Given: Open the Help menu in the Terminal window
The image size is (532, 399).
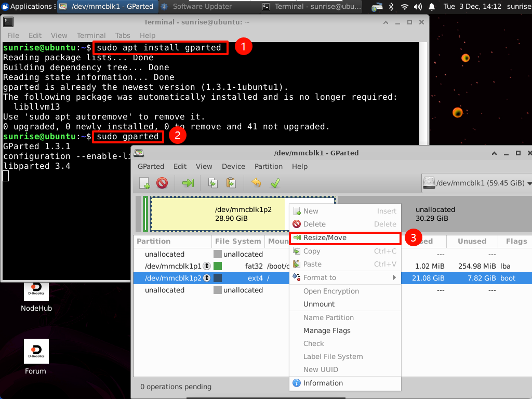Looking at the screenshot, I should tap(148, 36).
